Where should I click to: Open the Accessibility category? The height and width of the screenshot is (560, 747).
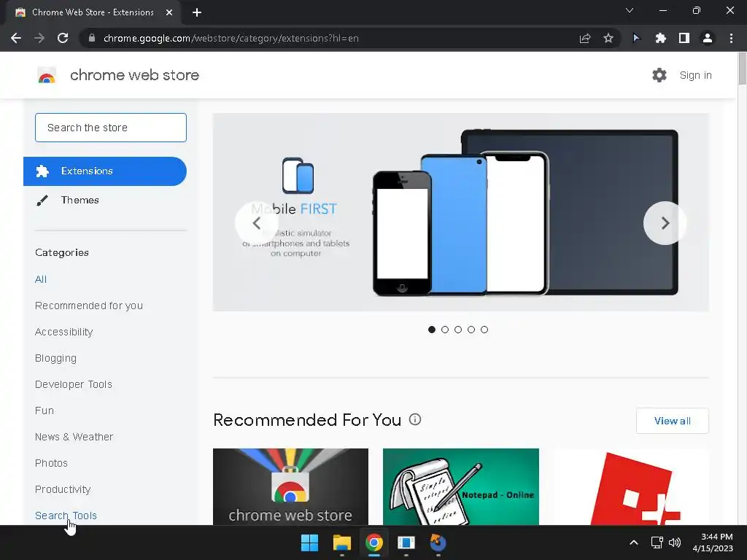pos(64,332)
